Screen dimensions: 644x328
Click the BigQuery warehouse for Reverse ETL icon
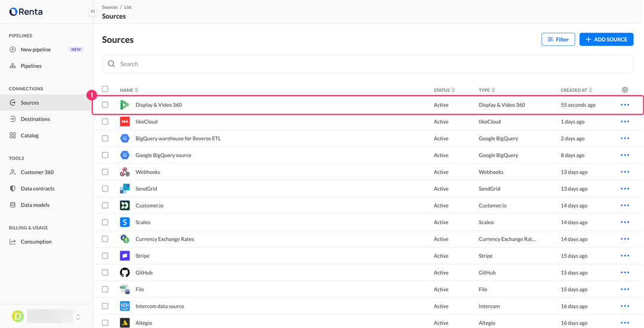click(x=125, y=138)
